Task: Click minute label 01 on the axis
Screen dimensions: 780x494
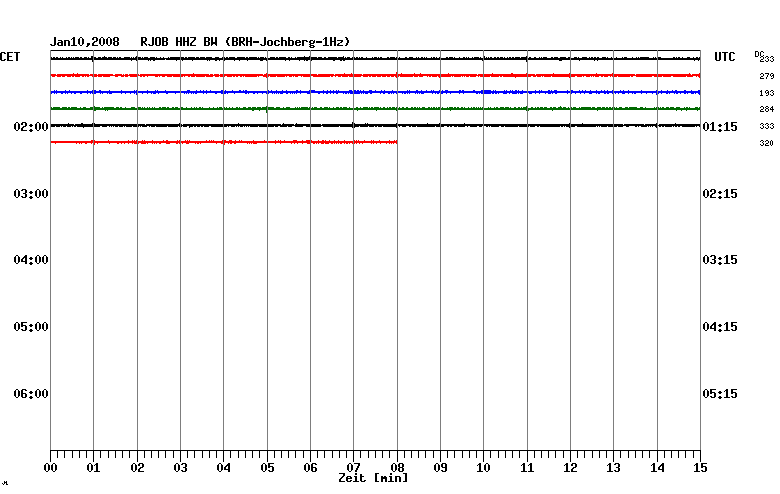Action: (94, 468)
